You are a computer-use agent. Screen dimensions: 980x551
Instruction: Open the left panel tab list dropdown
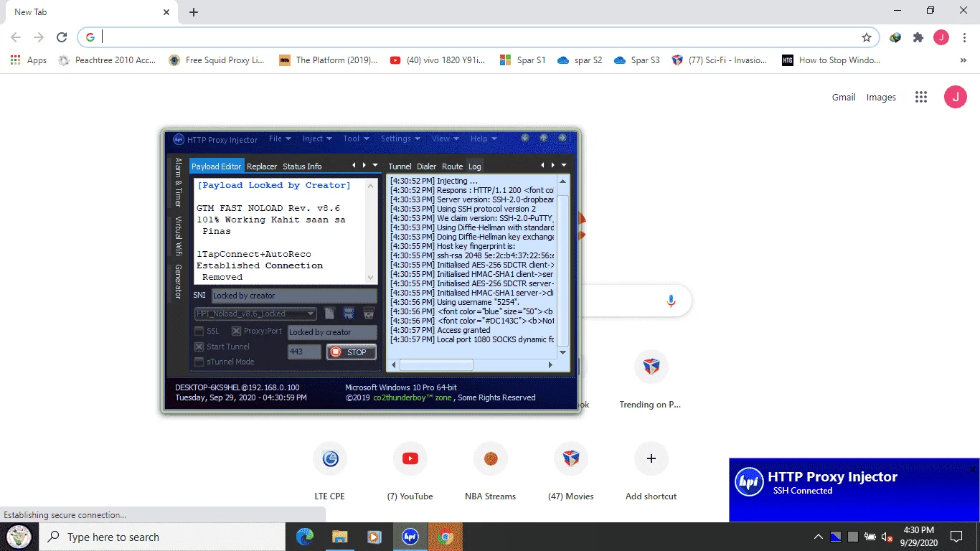tap(374, 166)
